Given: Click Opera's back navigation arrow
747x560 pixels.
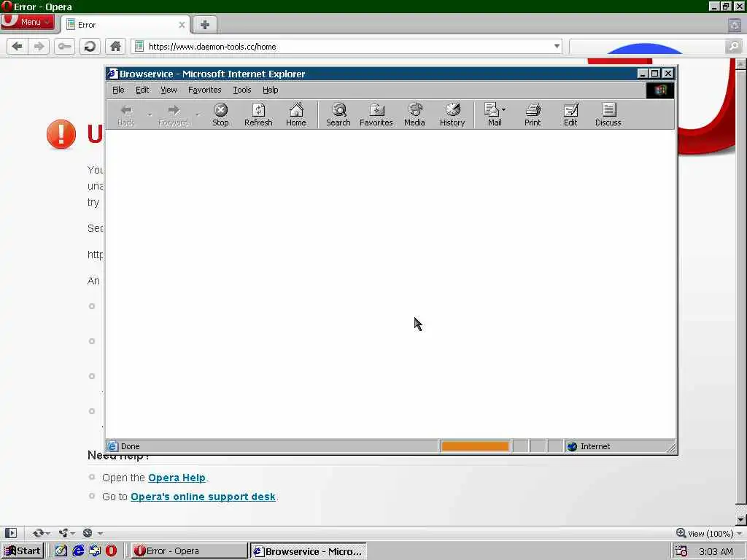Looking at the screenshot, I should click(18, 46).
